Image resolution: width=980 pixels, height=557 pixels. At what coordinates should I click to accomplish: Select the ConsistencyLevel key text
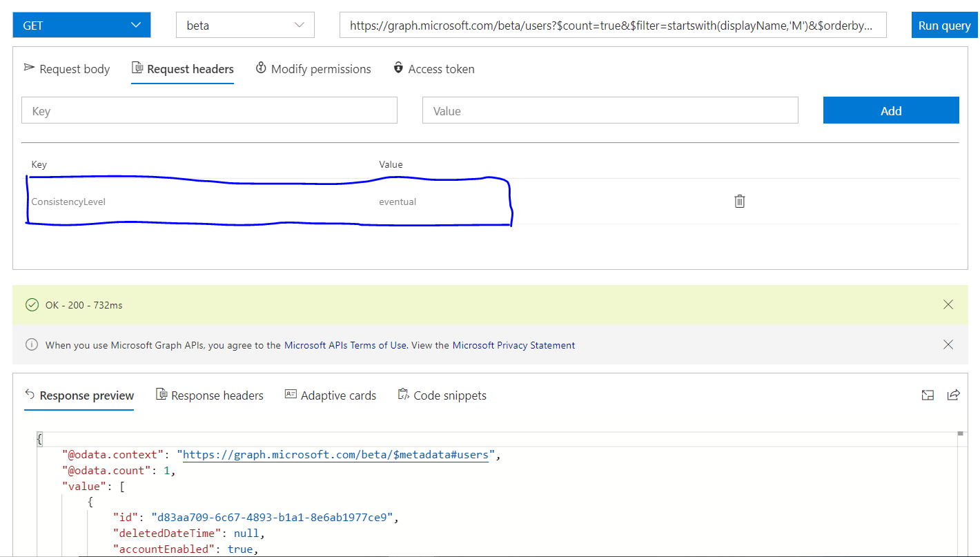tap(68, 202)
